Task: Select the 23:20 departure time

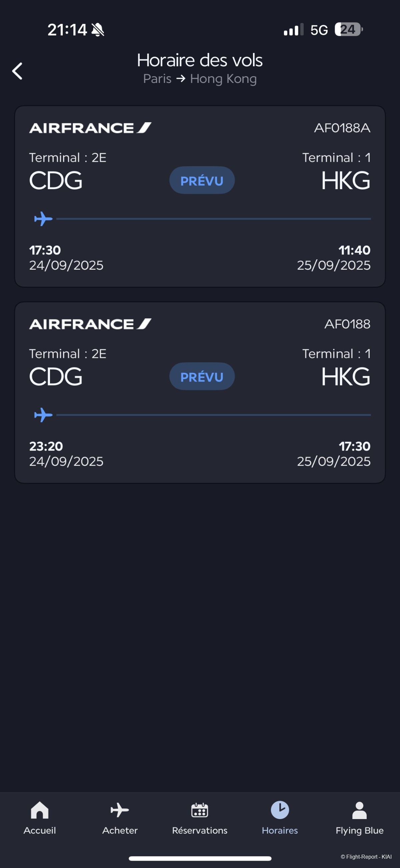Action: (46, 446)
